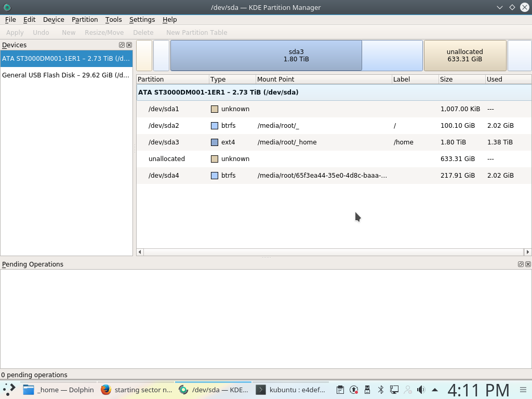Click the KDE Partition Manager taskbar entry
The image size is (532, 399).
click(x=214, y=390)
